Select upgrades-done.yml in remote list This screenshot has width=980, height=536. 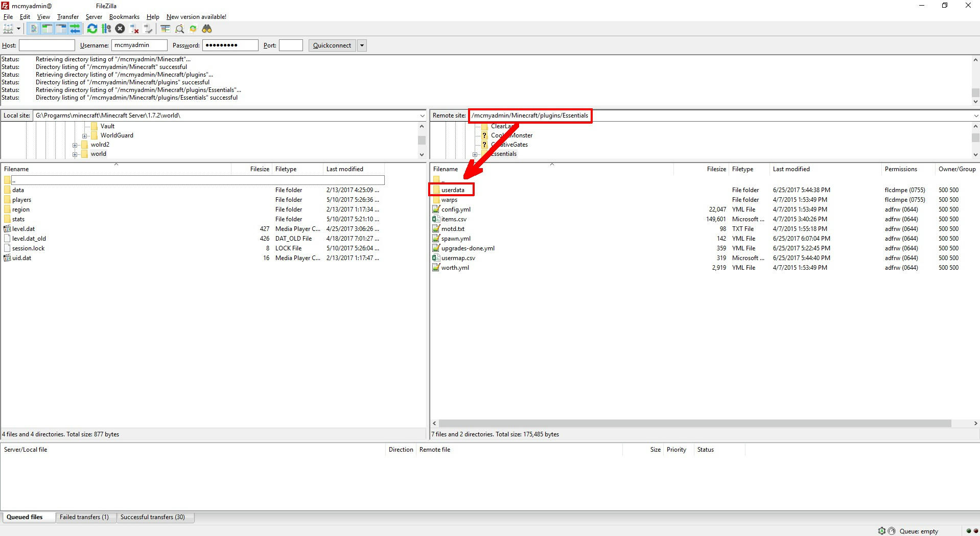(468, 248)
